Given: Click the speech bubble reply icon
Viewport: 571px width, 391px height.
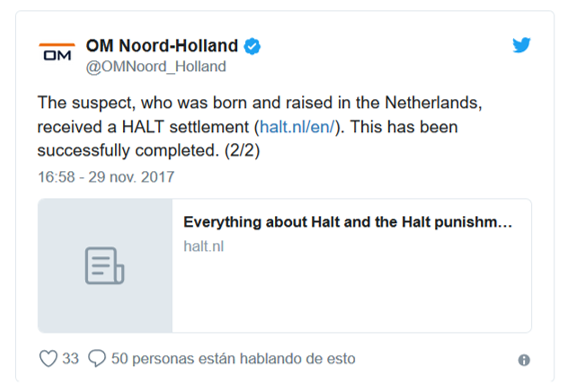Looking at the screenshot, I should tap(97, 358).
